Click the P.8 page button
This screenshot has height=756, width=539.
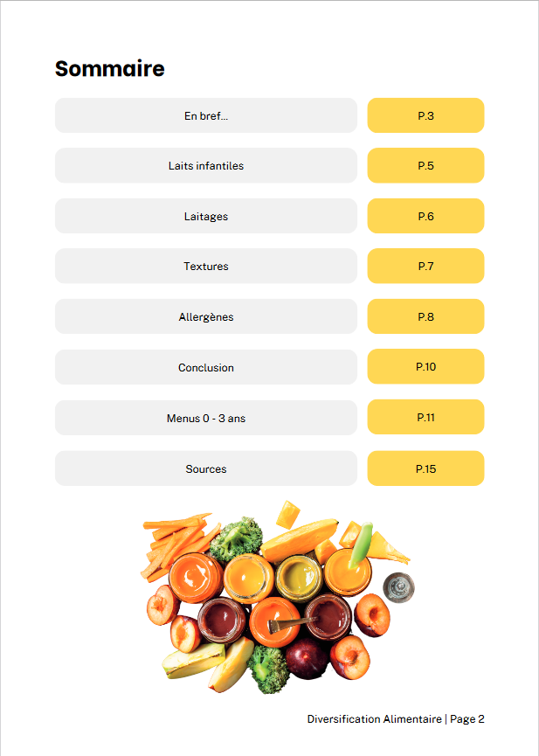click(x=425, y=317)
